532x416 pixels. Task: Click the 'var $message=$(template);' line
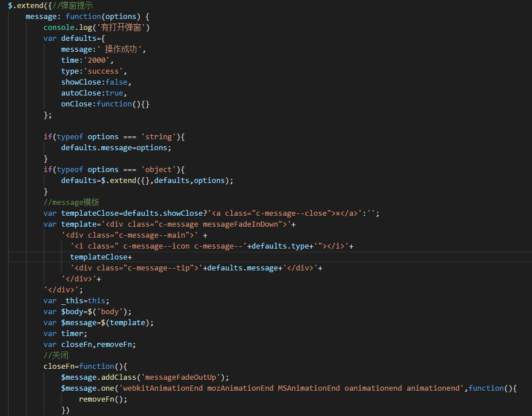(x=98, y=323)
